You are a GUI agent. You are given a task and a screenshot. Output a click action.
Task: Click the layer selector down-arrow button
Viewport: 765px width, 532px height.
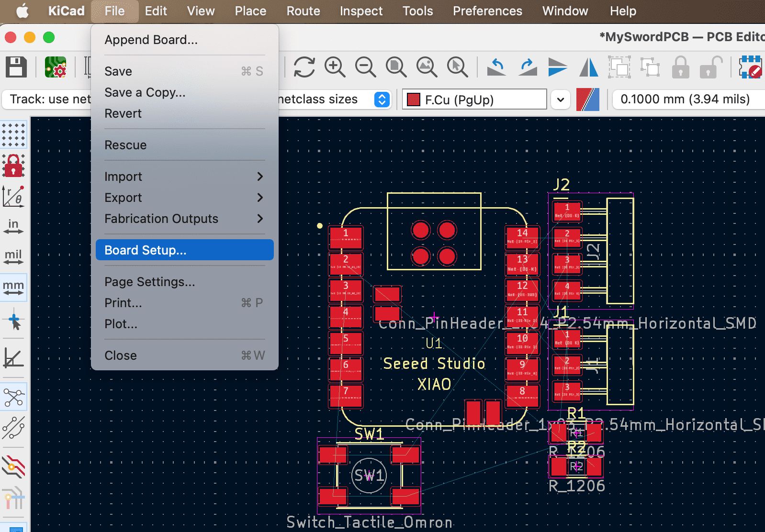point(561,100)
